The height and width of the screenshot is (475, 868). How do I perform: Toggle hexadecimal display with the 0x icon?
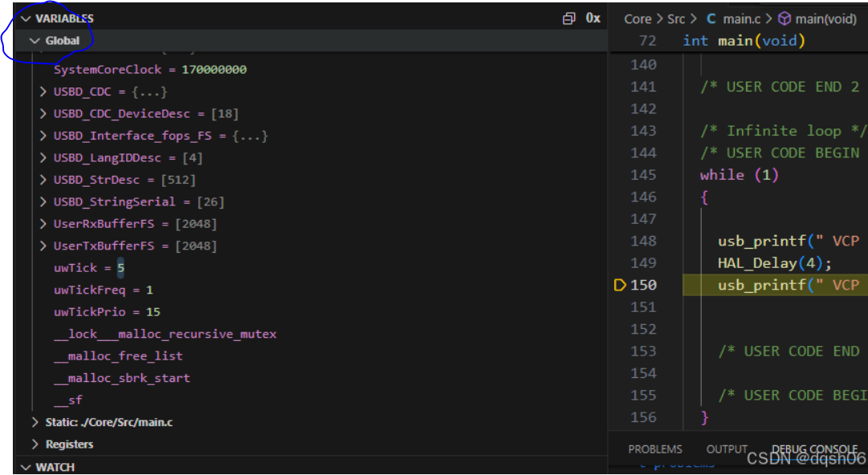tap(593, 18)
